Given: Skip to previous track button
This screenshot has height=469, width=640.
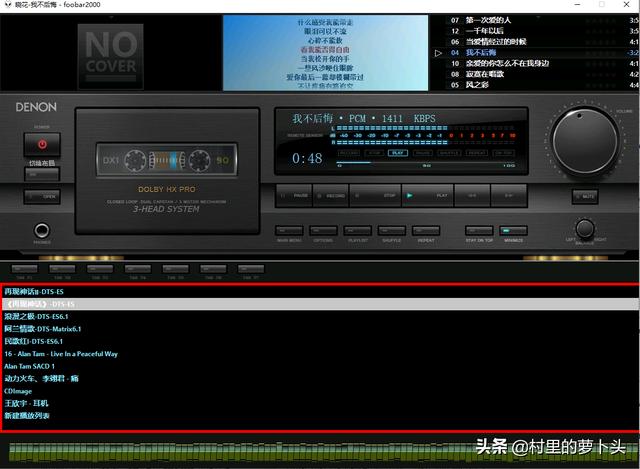Looking at the screenshot, I should pyautogui.click(x=472, y=196).
